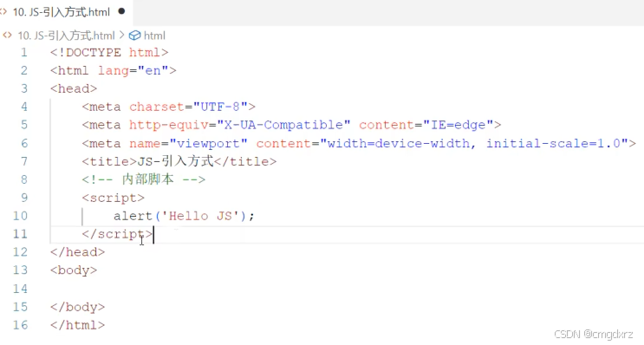Click the HTML file icon on the tab
Screen dimensions: 644x345
[4, 12]
